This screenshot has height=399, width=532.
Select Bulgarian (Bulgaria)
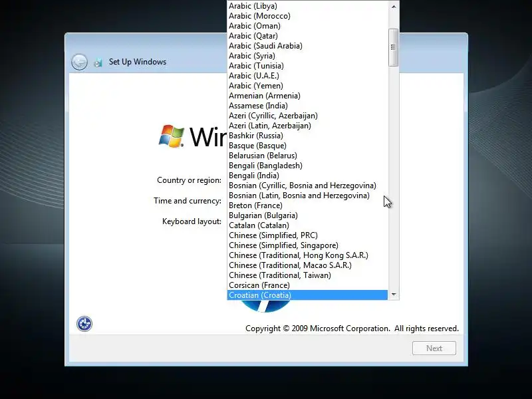[x=307, y=215]
